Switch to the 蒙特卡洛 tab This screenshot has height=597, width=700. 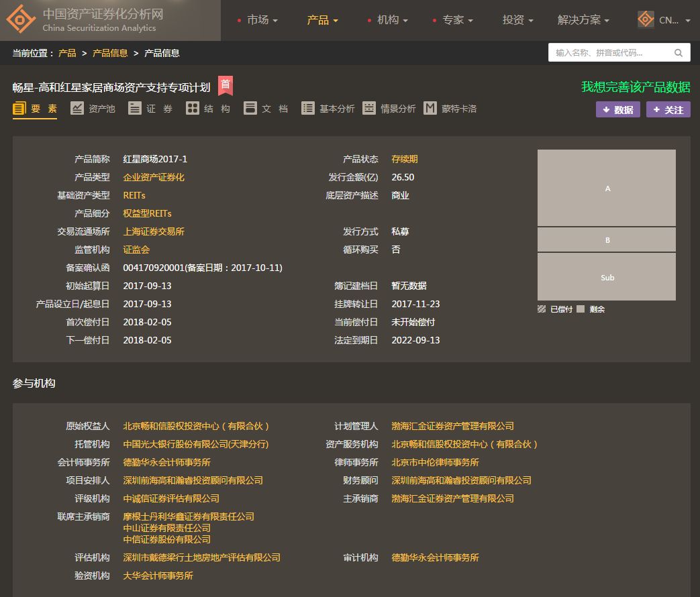coord(450,109)
